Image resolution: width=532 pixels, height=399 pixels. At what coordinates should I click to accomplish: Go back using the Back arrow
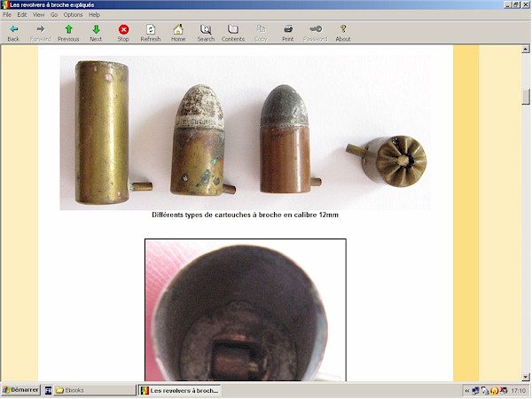pyautogui.click(x=13, y=34)
